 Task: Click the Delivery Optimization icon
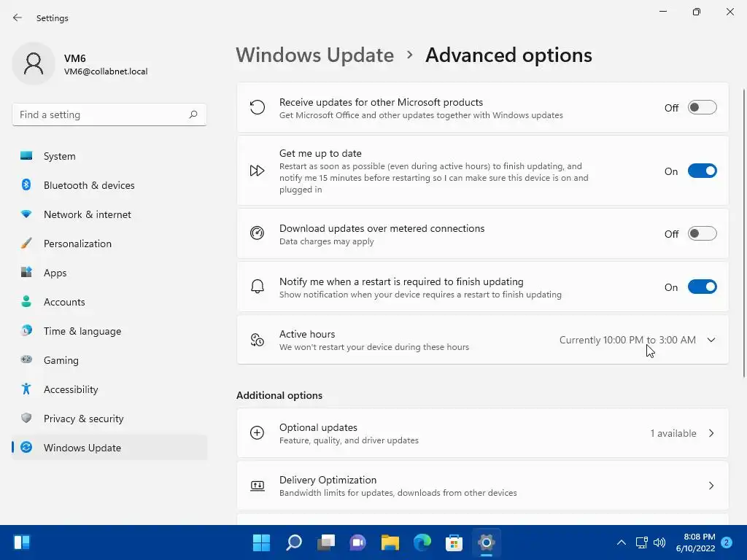tap(258, 486)
